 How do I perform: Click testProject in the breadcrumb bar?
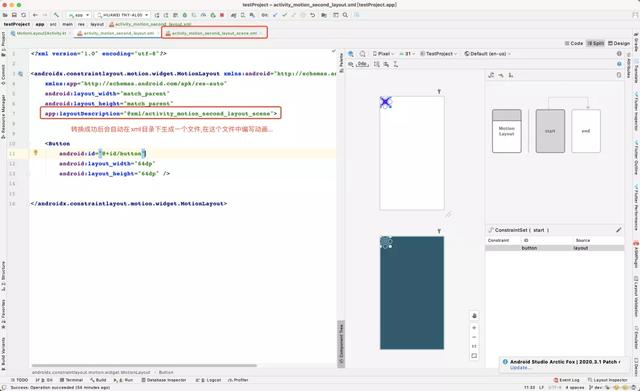pos(17,24)
